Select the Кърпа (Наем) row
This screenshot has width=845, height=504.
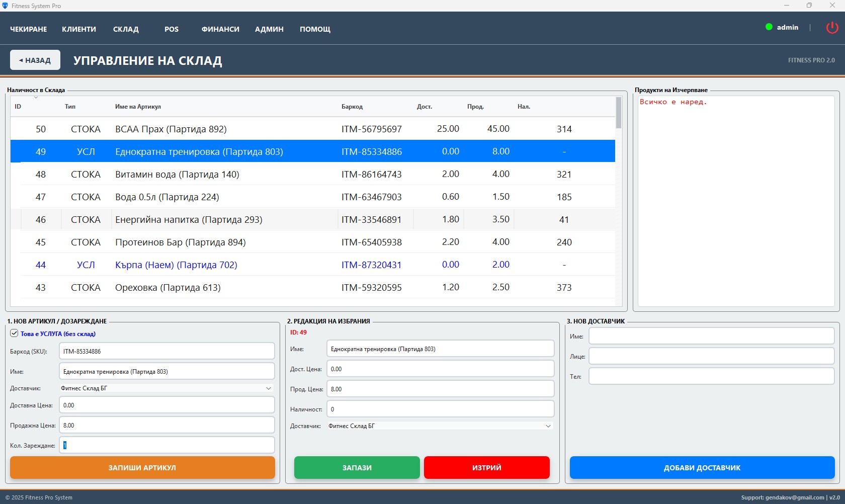coord(176,265)
